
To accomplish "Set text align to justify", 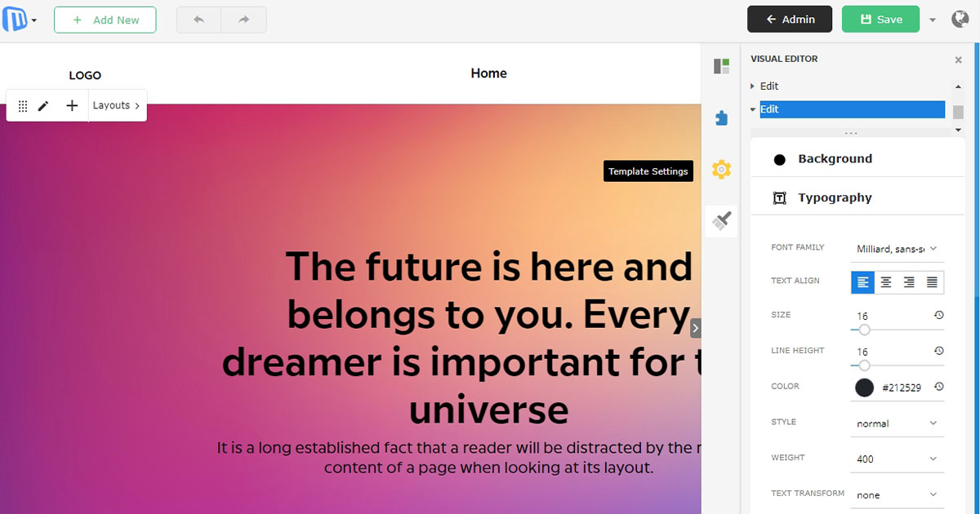I will coord(932,282).
